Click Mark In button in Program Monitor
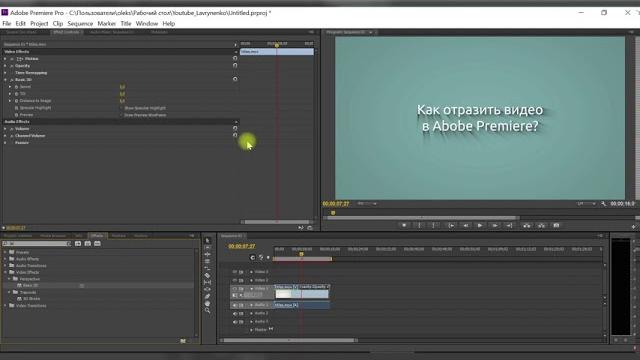This screenshot has width=640, height=360. click(x=419, y=225)
